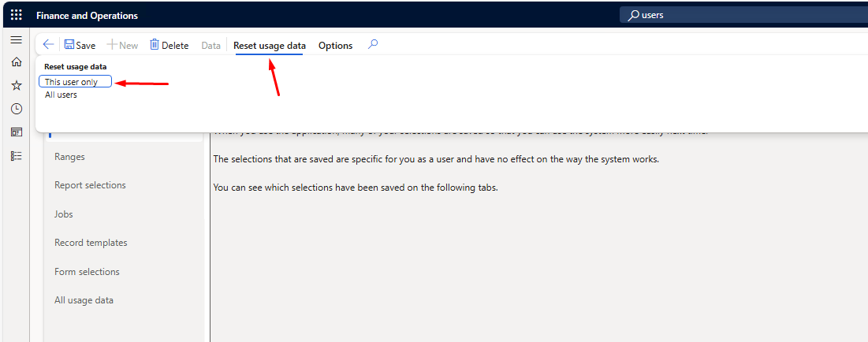Open the app launcher waffle icon

[x=16, y=15]
